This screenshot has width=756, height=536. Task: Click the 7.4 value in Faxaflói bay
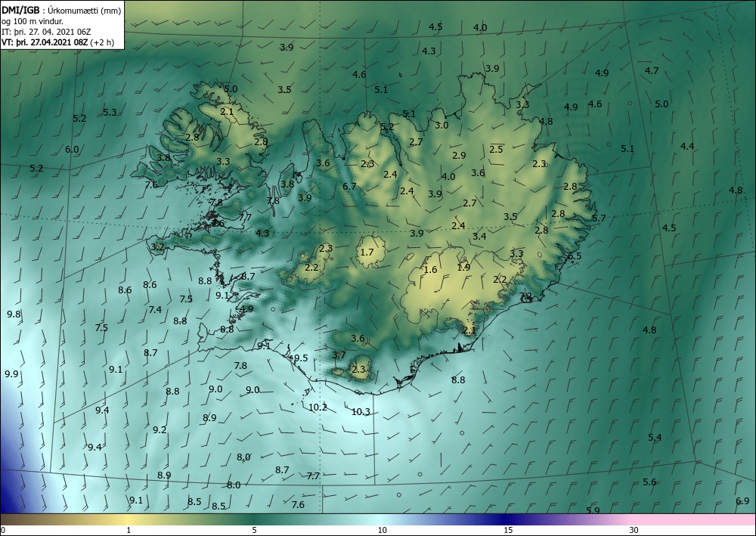[155, 309]
